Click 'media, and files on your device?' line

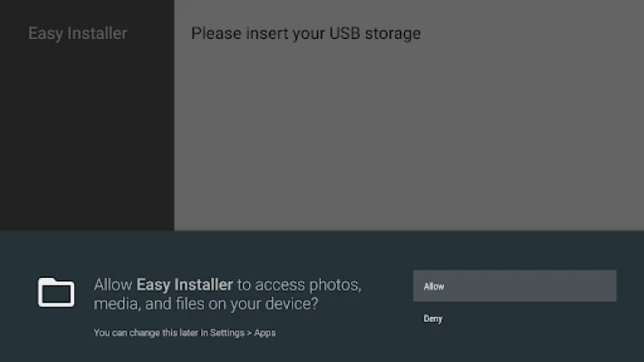[206, 304]
